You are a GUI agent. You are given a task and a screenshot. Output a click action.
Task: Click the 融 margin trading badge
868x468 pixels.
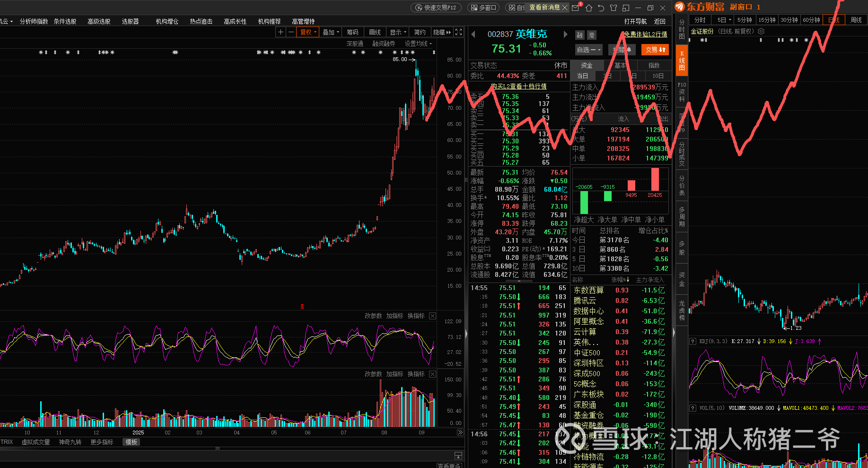(x=580, y=35)
